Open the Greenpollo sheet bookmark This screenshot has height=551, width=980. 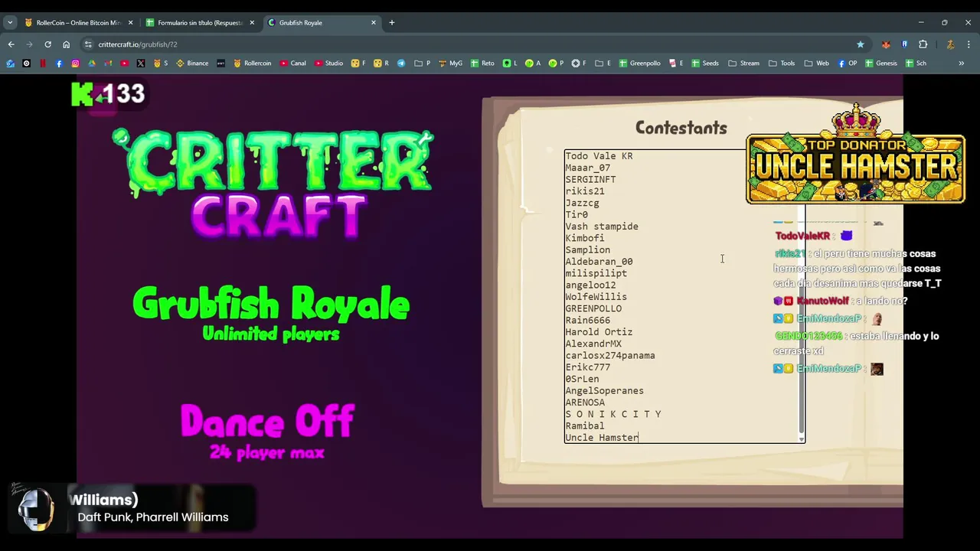(640, 63)
